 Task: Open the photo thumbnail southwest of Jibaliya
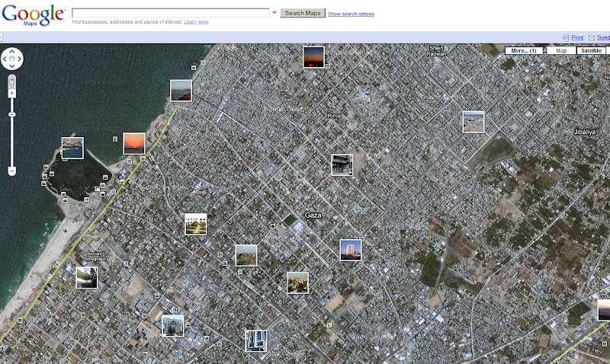click(x=474, y=122)
